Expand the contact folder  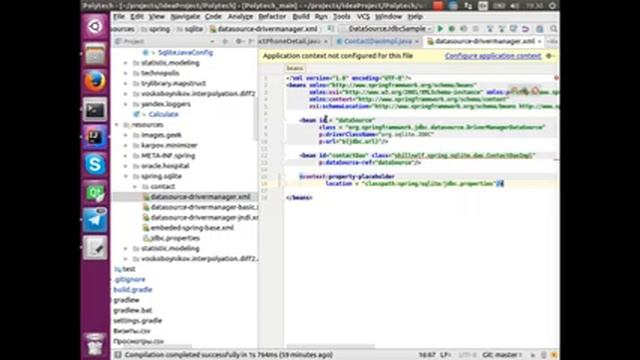click(135, 187)
